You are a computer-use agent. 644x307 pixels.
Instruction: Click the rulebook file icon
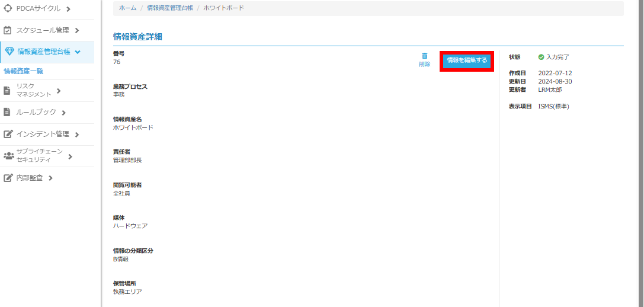8,112
